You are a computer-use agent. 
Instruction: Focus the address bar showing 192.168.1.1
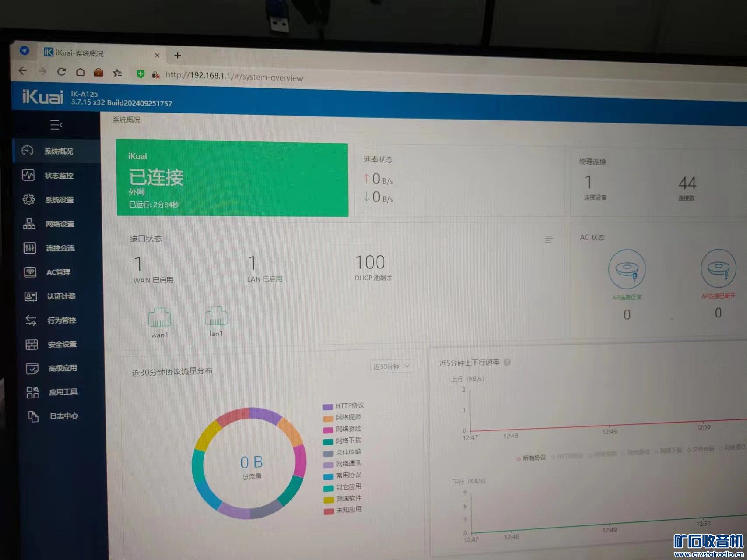(234, 77)
